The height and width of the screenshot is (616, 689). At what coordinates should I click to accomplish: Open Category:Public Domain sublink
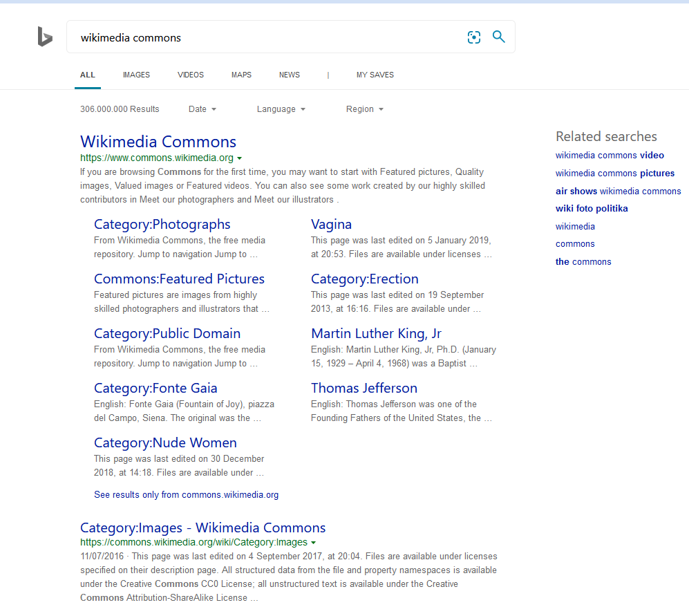click(167, 333)
